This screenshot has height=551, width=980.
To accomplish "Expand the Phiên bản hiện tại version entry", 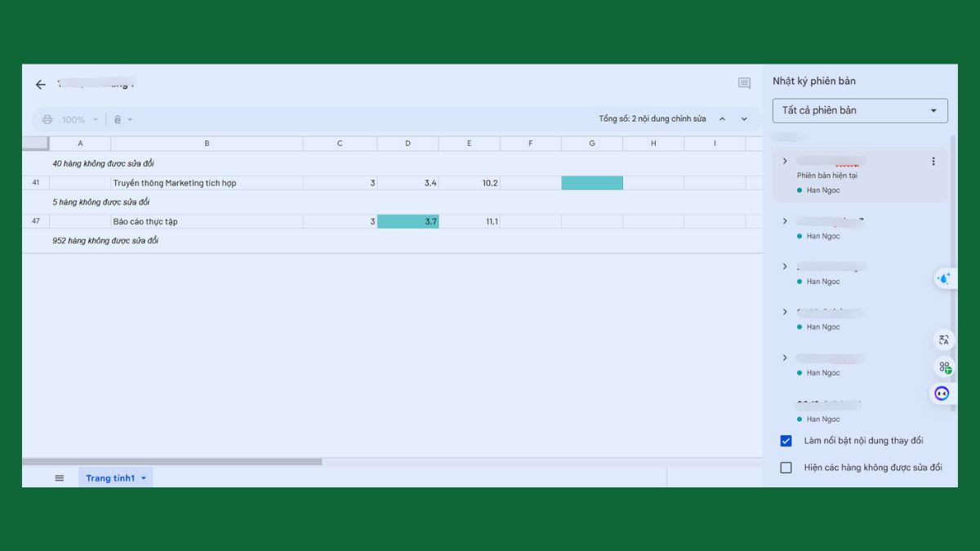I will (785, 161).
